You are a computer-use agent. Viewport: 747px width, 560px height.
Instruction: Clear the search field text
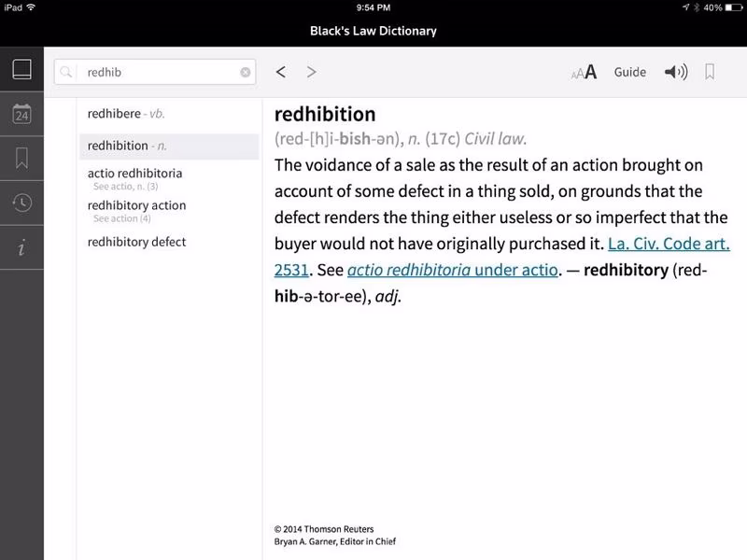[246, 72]
